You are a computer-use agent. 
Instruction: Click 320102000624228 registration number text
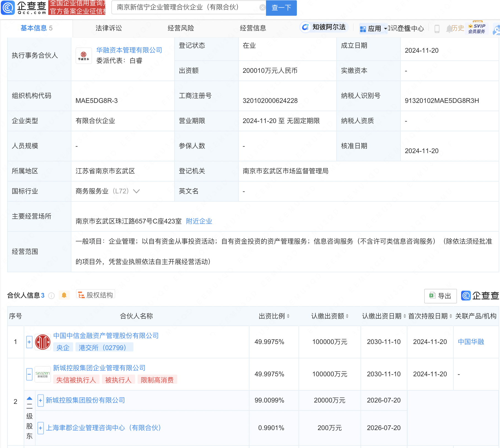tap(270, 101)
